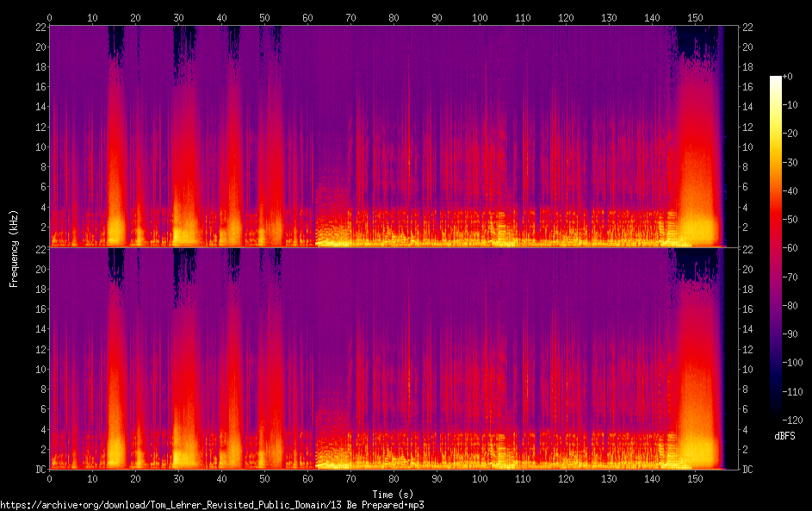Click the white top of the color bar
Viewport: 812px width, 511px height.
776,79
